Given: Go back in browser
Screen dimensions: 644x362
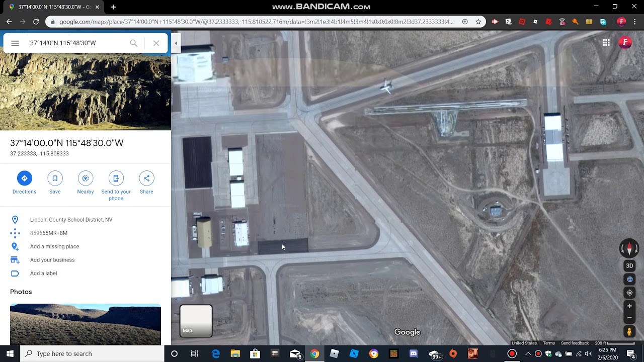Looking at the screenshot, I should click(9, 22).
